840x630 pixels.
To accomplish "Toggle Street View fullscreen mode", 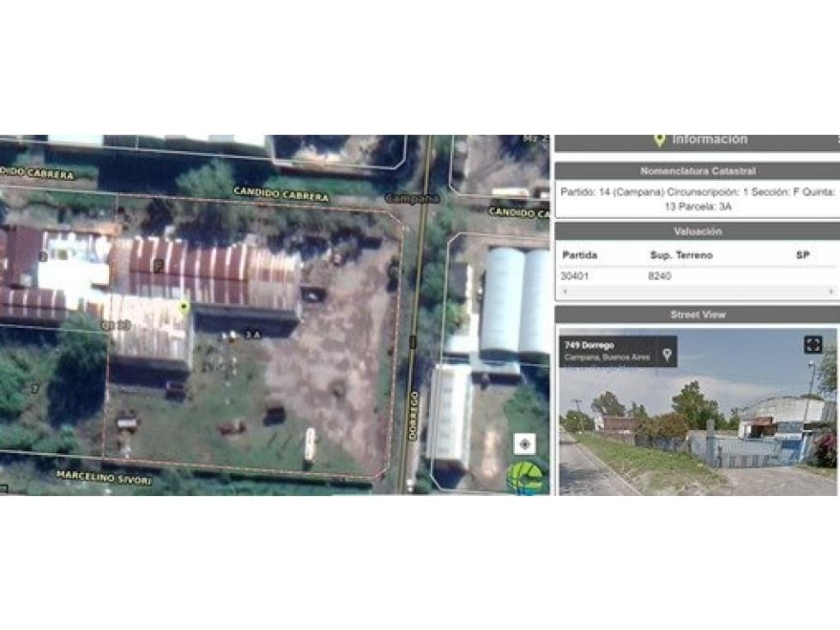I will tap(813, 345).
